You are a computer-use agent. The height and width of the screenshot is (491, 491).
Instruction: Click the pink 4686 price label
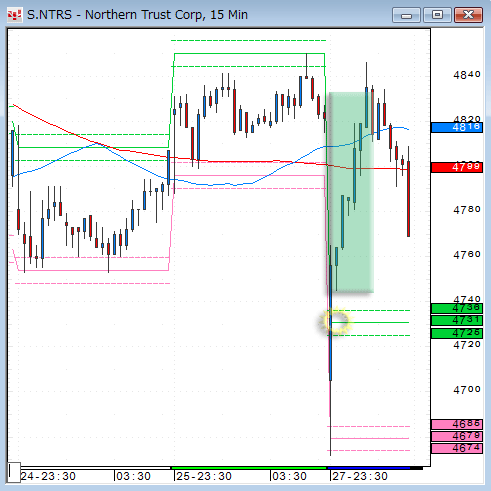[457, 424]
